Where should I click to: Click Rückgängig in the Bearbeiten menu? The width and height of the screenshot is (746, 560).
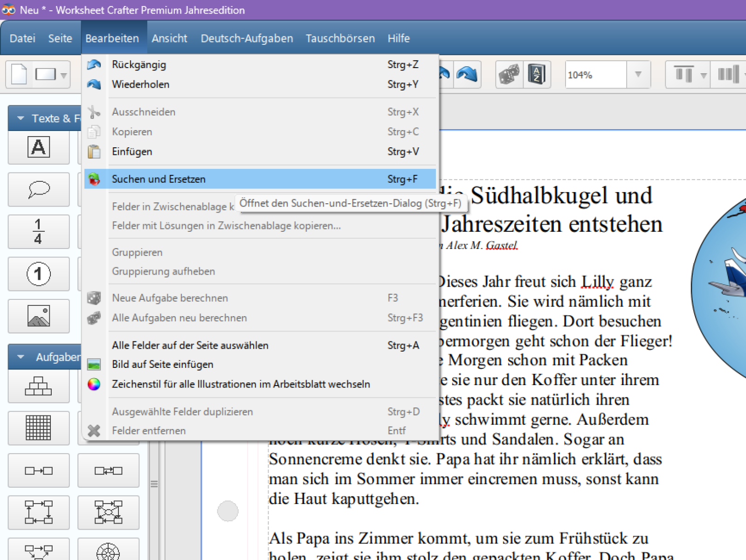coord(139,65)
